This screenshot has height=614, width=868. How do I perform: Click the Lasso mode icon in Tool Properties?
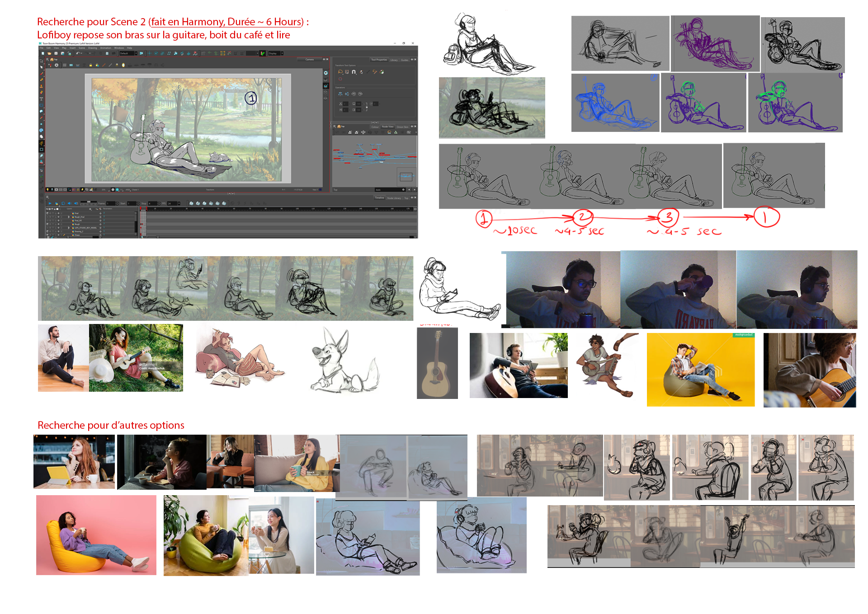340,71
